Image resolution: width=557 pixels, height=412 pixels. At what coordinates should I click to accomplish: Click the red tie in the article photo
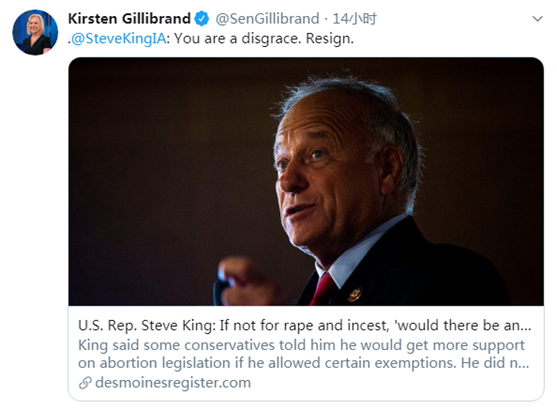pos(323,289)
